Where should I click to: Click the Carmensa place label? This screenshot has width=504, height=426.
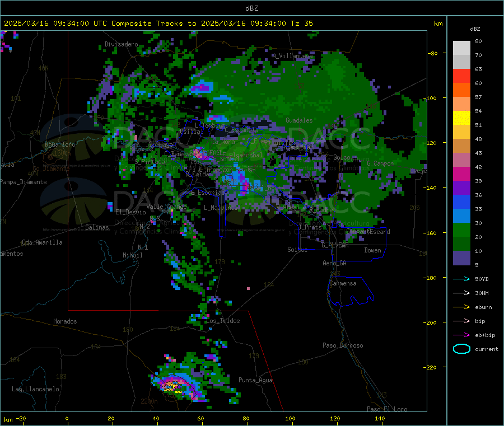coord(343,283)
